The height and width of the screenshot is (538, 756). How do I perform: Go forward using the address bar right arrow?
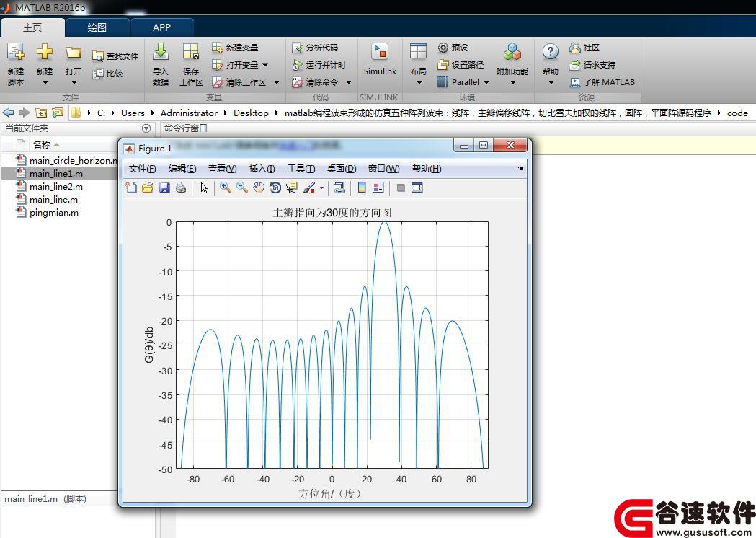point(24,113)
